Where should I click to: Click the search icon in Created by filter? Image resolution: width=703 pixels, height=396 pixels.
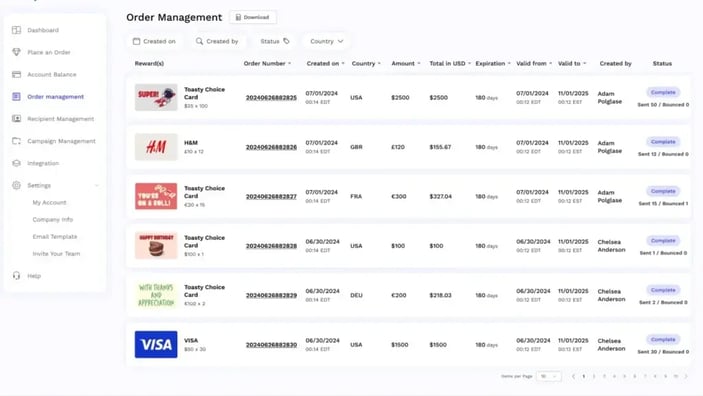click(x=199, y=41)
